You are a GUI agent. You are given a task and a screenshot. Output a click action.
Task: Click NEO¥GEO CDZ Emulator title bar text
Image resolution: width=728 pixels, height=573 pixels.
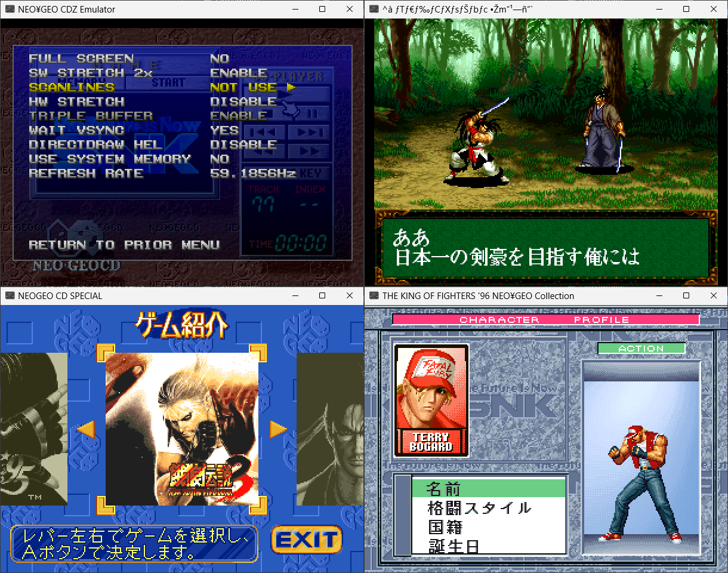coord(67,9)
